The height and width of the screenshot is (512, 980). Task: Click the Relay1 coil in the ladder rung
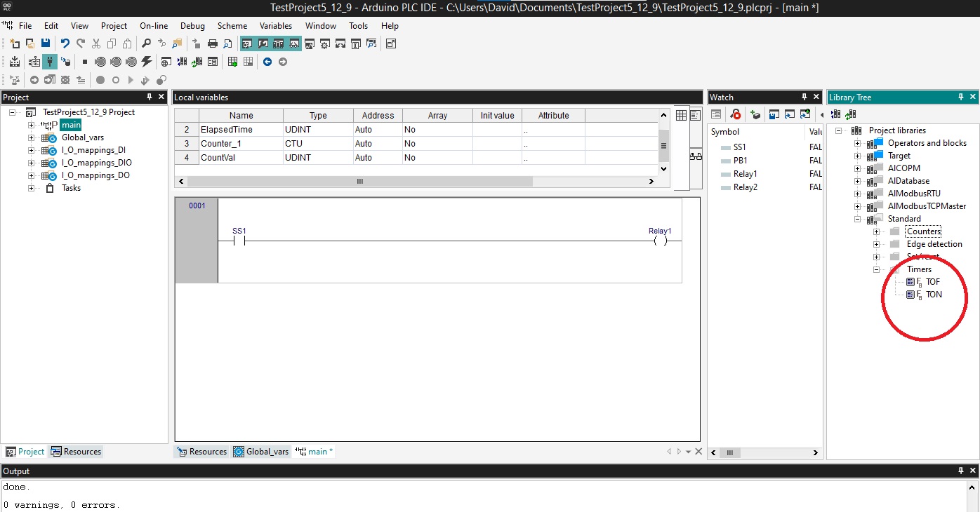click(660, 241)
